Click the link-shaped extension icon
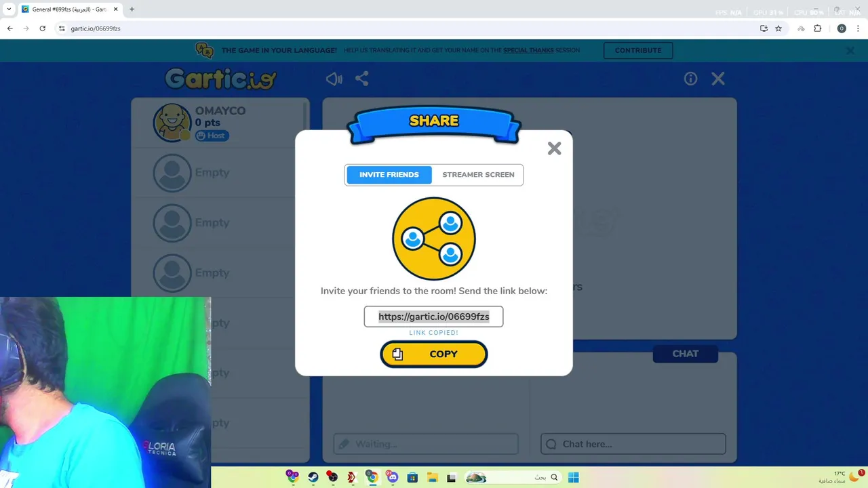868x488 pixels. (x=801, y=28)
